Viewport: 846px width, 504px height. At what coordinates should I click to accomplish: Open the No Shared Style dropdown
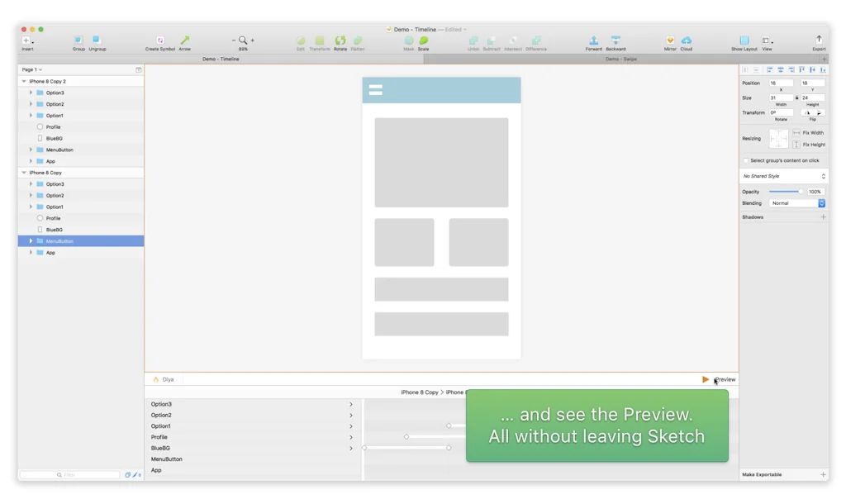coord(783,176)
